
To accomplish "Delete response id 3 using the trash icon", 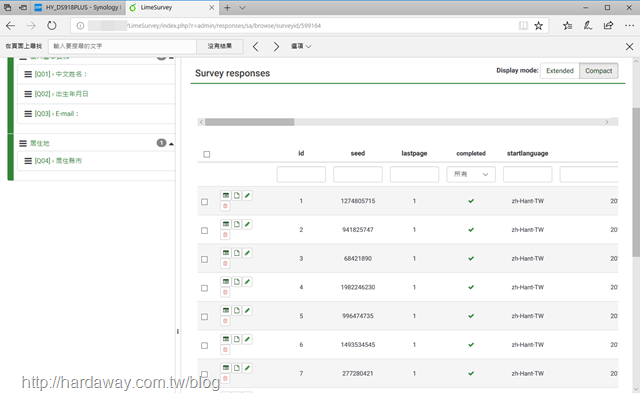I will pyautogui.click(x=225, y=264).
